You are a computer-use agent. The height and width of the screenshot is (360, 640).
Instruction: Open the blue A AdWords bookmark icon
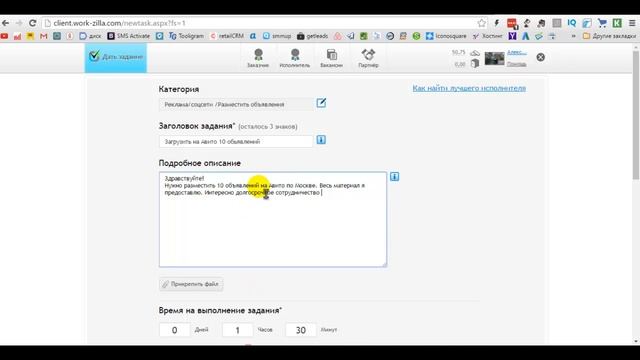pyautogui.click(x=526, y=36)
